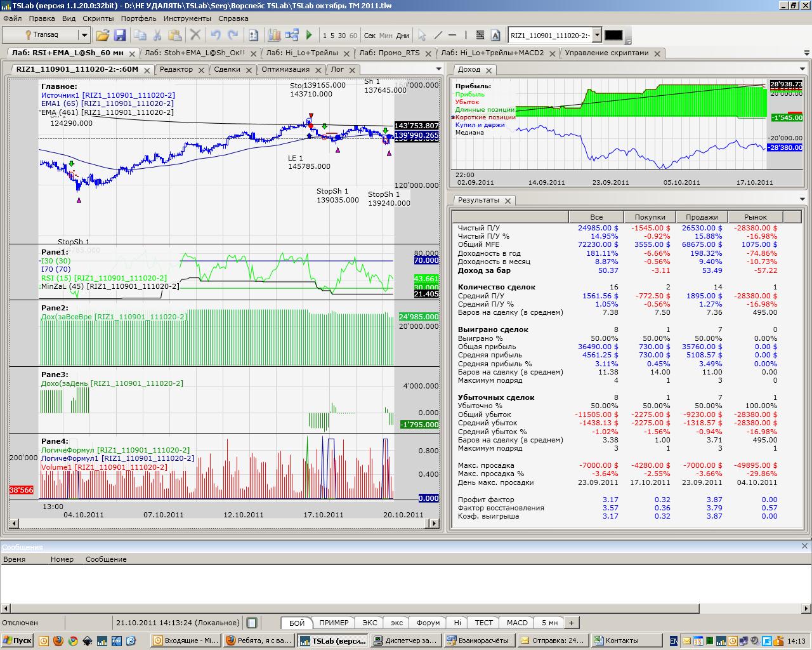The image size is (812, 650).
Task: Click the Undo arrow icon
Action: click(x=216, y=36)
